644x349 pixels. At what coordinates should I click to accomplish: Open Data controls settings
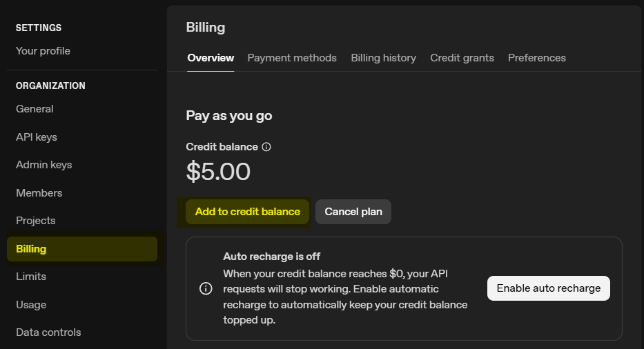(48, 332)
